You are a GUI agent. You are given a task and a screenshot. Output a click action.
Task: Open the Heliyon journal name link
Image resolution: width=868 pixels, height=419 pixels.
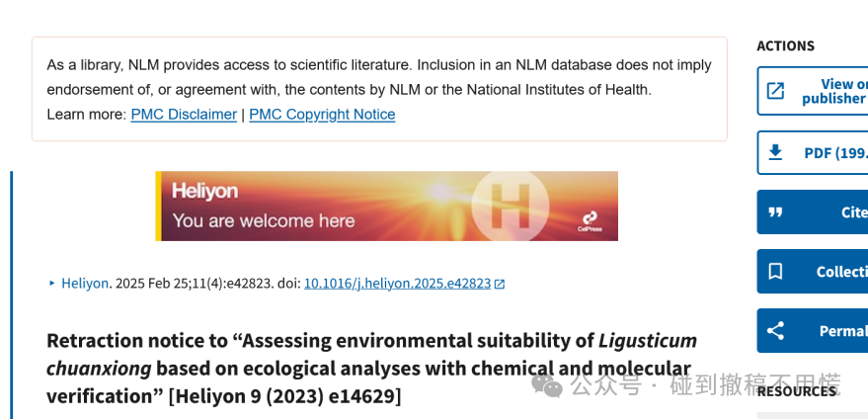[85, 284]
